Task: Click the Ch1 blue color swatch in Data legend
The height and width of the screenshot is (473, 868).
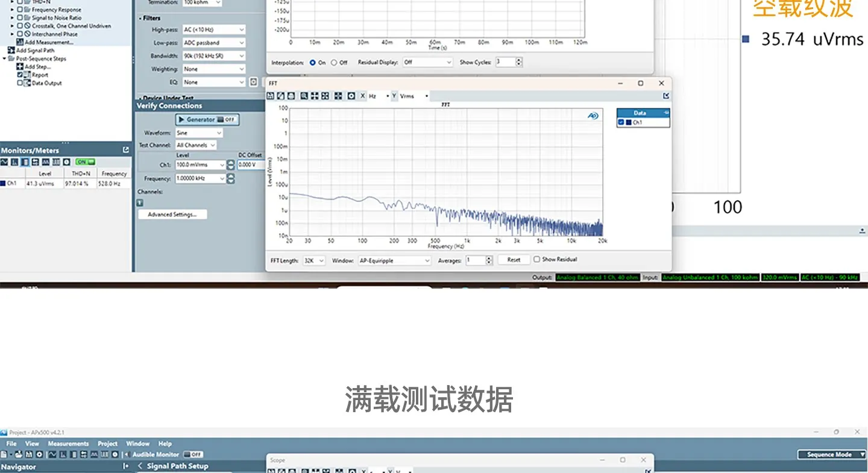Action: click(629, 122)
